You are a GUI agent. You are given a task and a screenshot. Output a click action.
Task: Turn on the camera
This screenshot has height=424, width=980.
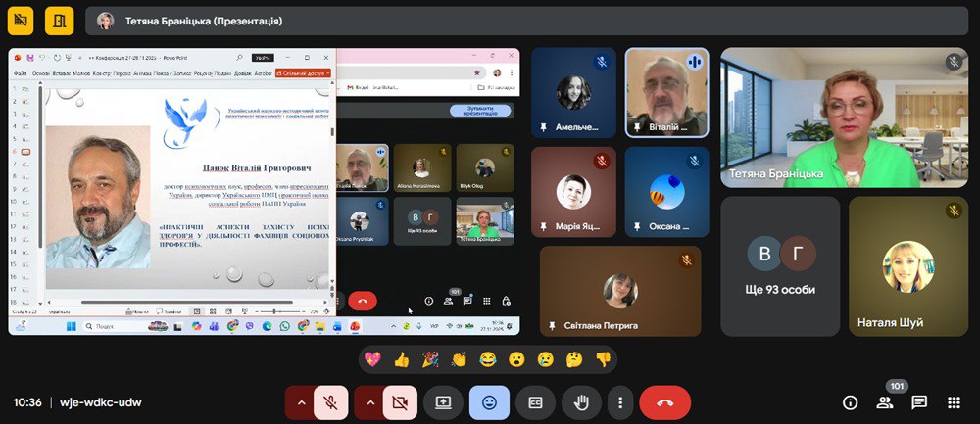coord(399,402)
